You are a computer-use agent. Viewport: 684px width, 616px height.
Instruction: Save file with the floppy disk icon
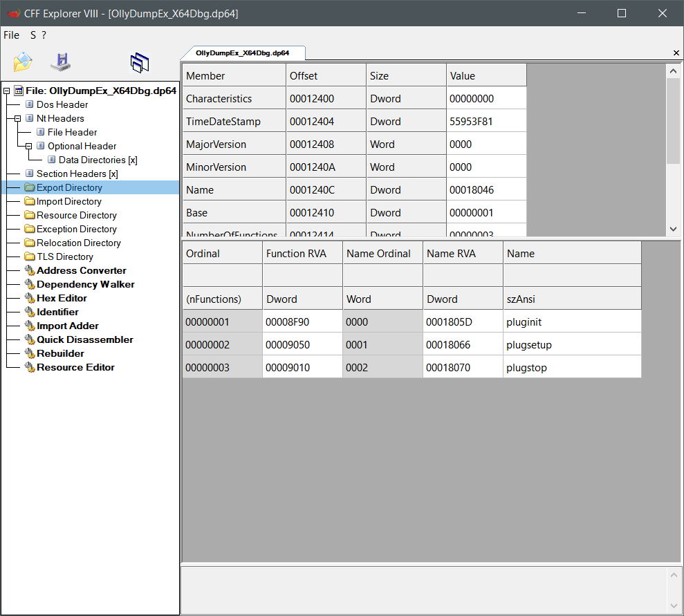tap(61, 62)
